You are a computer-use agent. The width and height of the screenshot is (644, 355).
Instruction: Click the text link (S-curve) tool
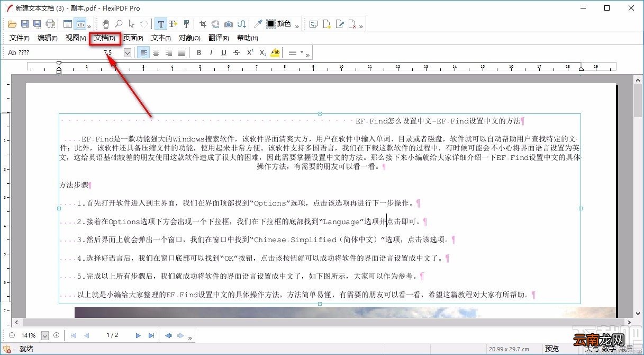[241, 24]
